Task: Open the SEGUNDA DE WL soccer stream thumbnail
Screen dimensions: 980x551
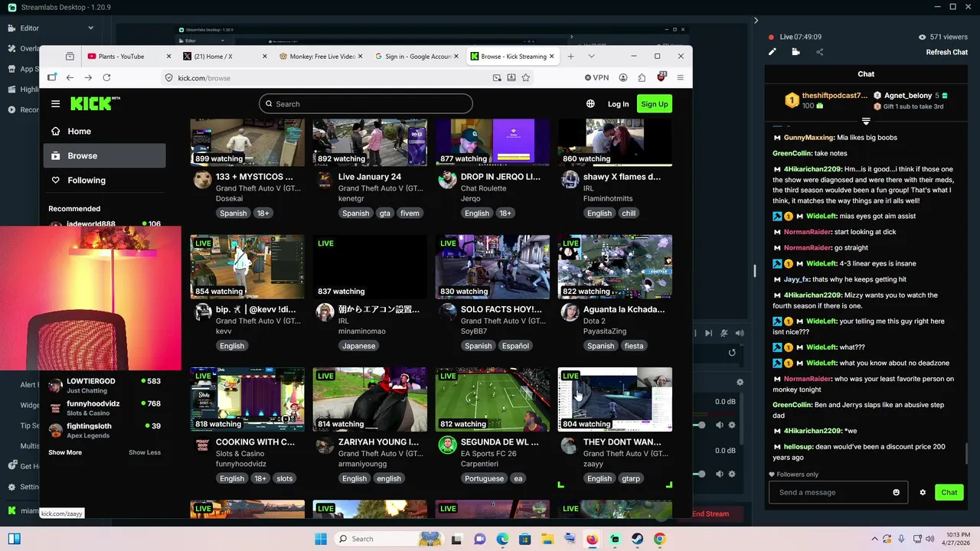Action: (492, 399)
